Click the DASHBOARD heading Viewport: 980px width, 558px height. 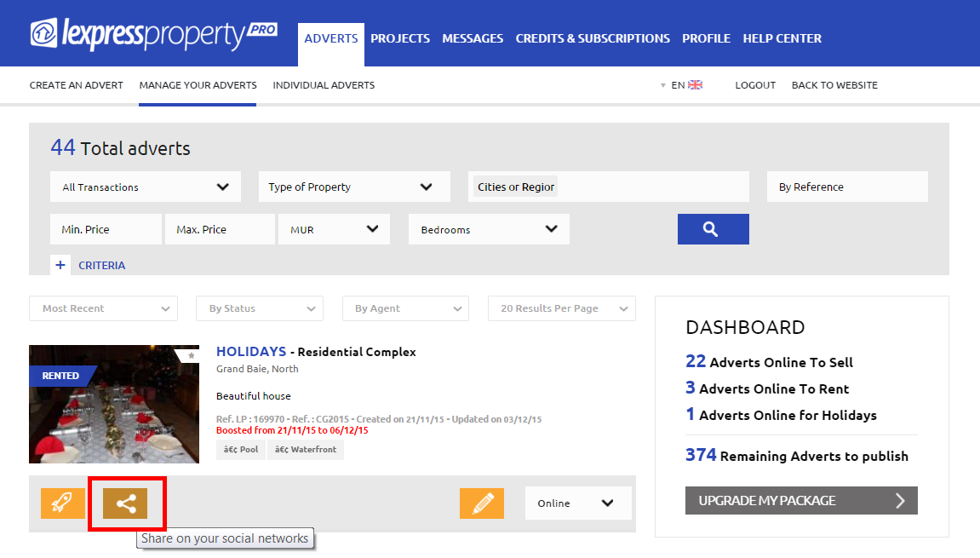point(745,327)
